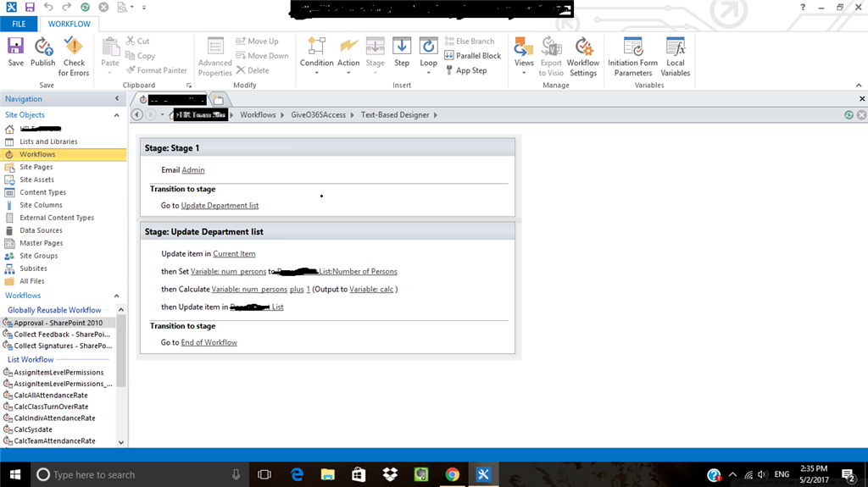Screen dimensions: 868x487
Task: Copy the selected workflow item
Action: pyautogui.click(x=140, y=56)
